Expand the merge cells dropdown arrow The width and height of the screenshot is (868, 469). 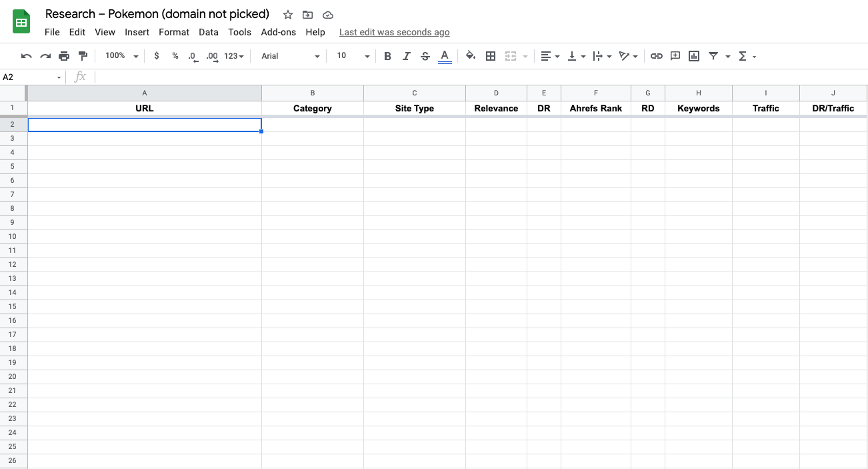point(525,57)
